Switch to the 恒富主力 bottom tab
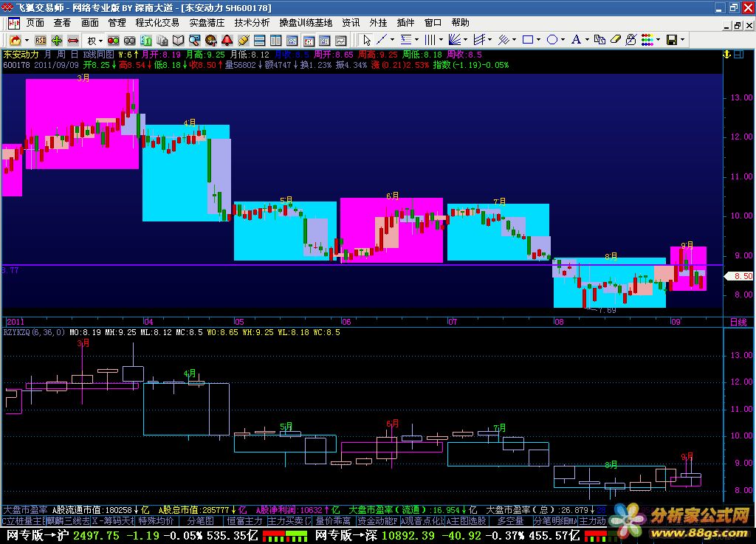The height and width of the screenshot is (544, 756). tap(244, 521)
